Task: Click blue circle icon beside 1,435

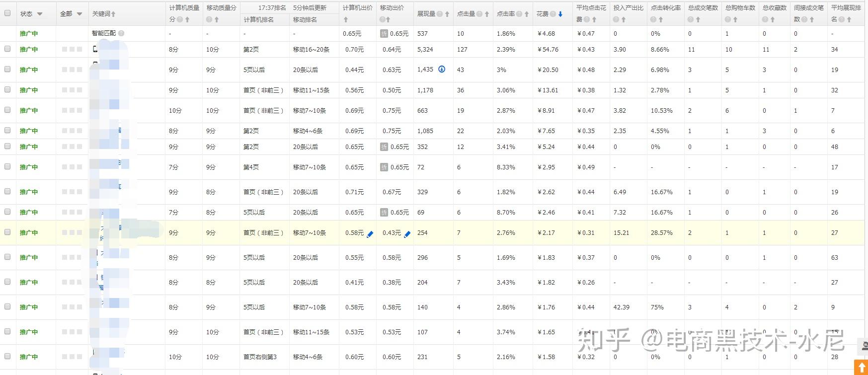Action: [x=442, y=69]
